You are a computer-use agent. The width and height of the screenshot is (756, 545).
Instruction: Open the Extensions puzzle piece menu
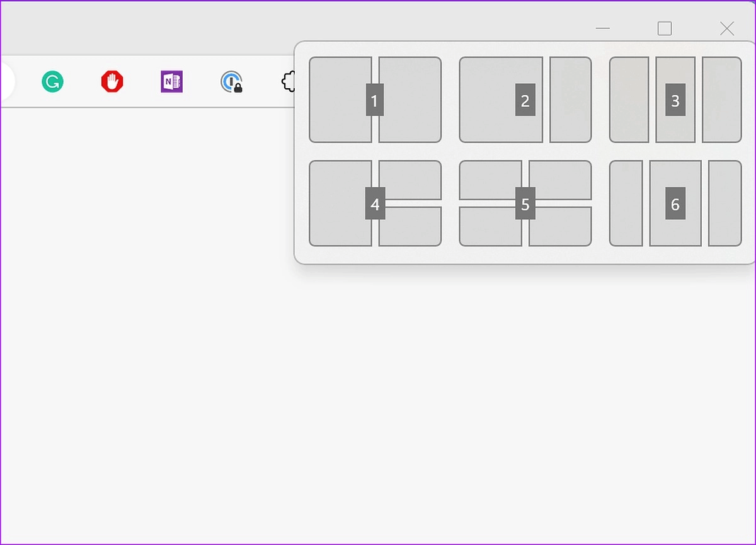click(289, 82)
